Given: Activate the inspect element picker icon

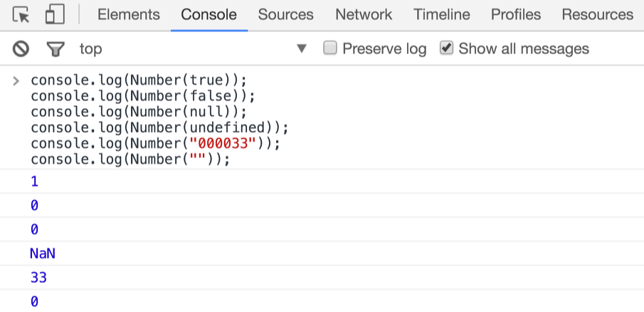Looking at the screenshot, I should pos(21,15).
